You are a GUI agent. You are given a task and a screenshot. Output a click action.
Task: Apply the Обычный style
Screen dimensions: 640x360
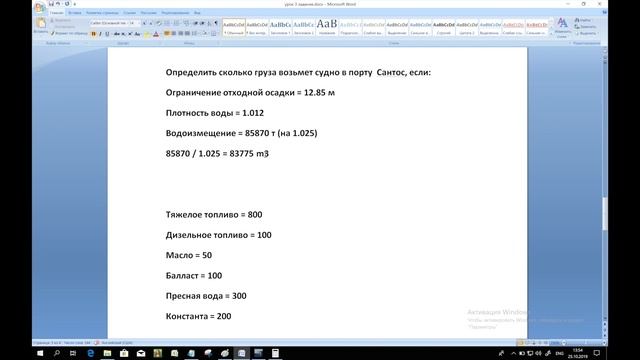pyautogui.click(x=234, y=27)
